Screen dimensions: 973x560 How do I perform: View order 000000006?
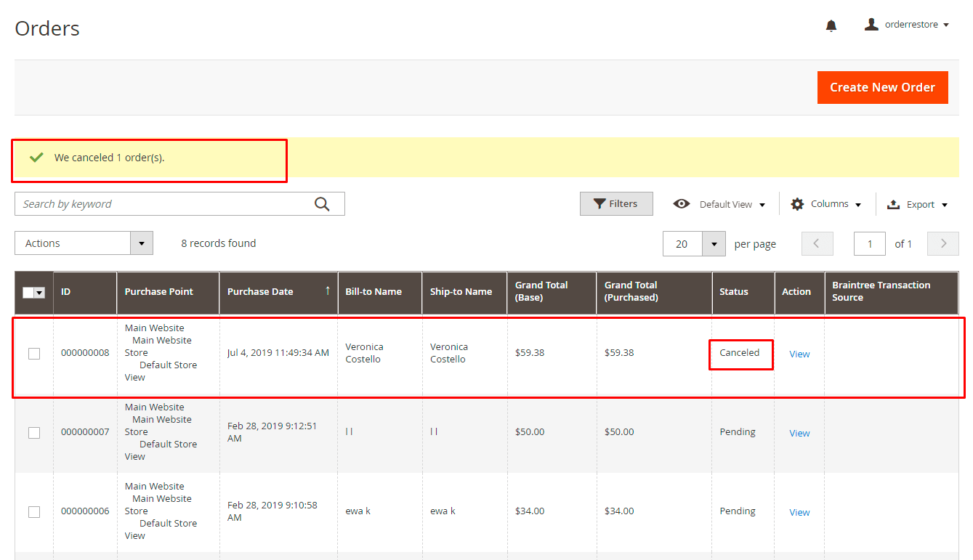[799, 513]
